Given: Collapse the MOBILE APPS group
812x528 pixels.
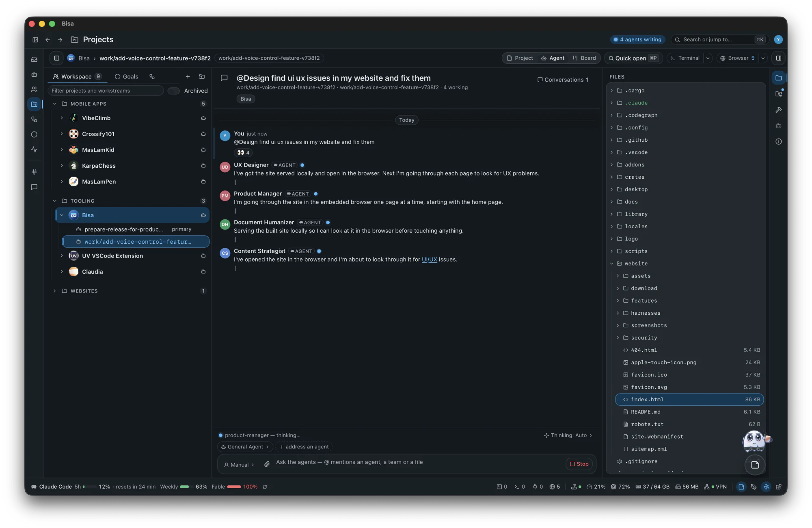Looking at the screenshot, I should 55,104.
